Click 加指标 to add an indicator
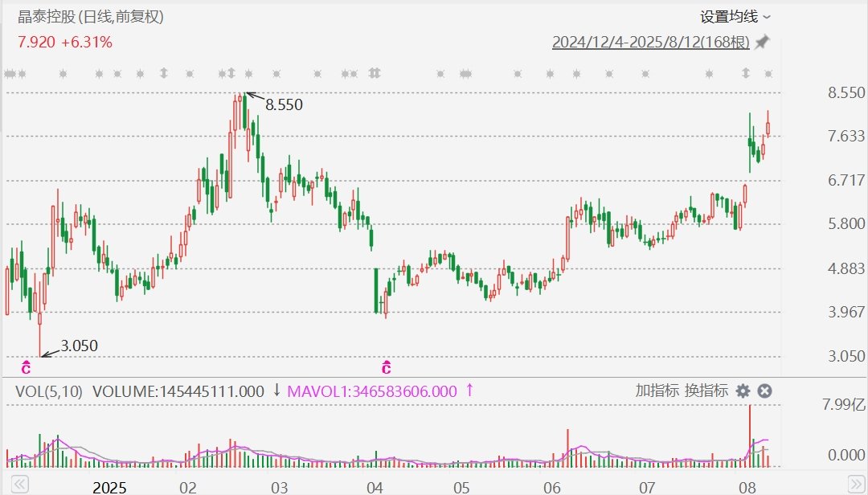The image size is (868, 495). (657, 391)
